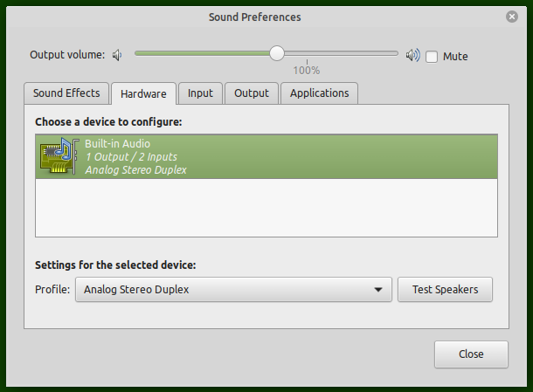Go to the Output tab
The width and height of the screenshot is (533, 392).
[252, 93]
